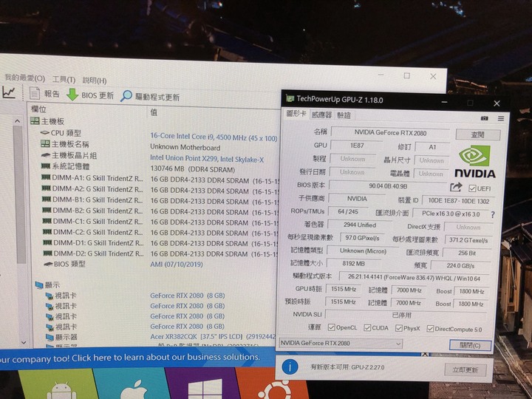532x399 pixels.
Task: Click the Unknown Motherboard value text
Action: 185,147
